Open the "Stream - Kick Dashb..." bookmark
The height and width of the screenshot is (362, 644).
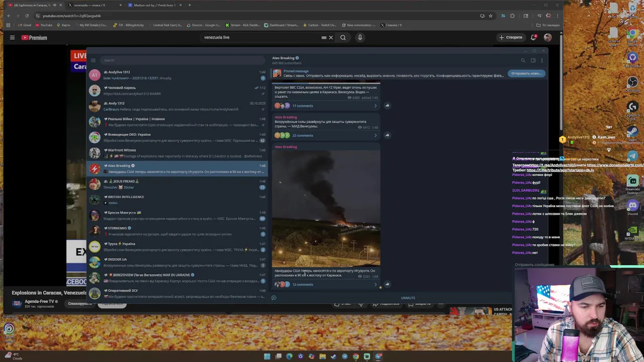point(243,25)
